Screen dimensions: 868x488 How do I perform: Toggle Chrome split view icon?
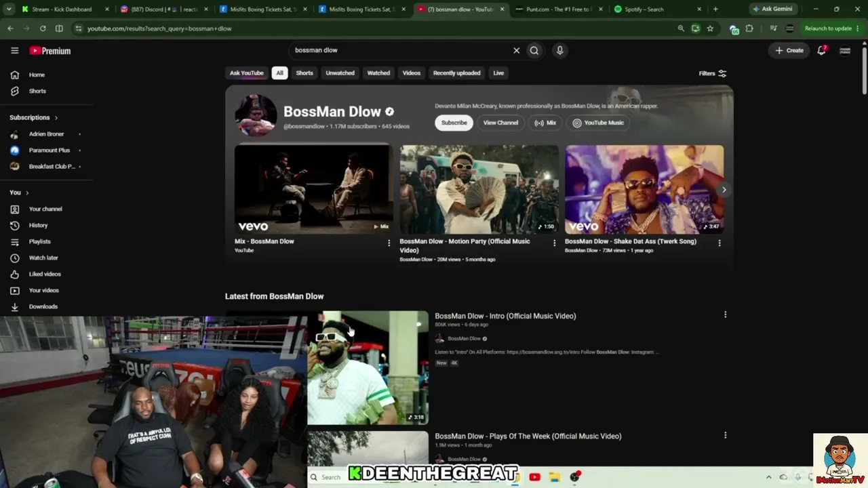pos(59,28)
